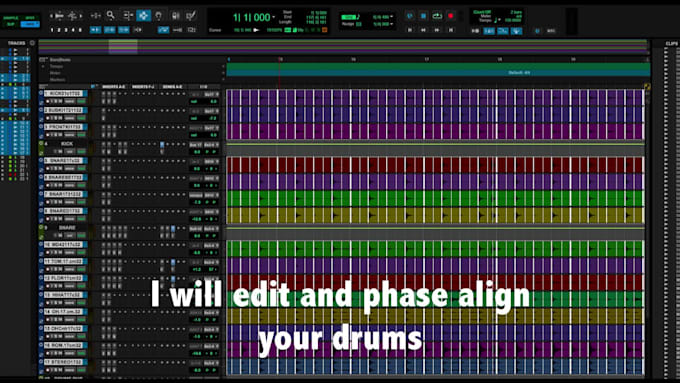Open track view selector on KICK01 track
The height and width of the screenshot is (383, 680).
click(x=70, y=101)
